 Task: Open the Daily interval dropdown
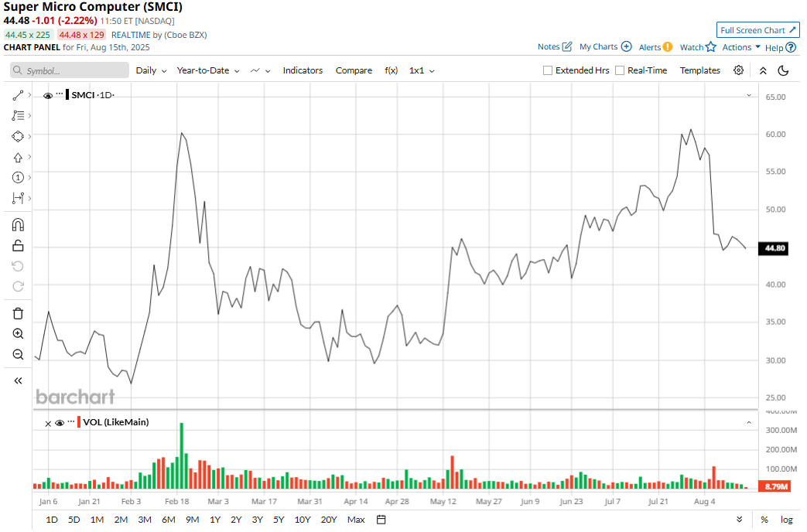[151, 70]
